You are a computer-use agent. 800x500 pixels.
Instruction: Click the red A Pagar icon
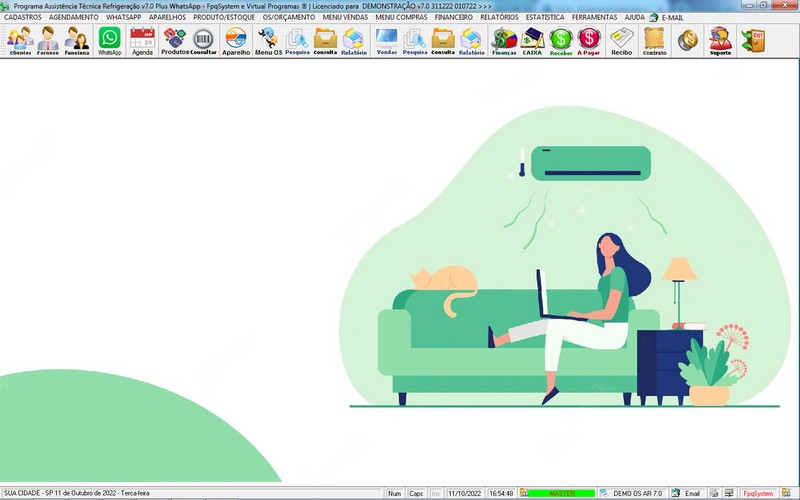[589, 40]
